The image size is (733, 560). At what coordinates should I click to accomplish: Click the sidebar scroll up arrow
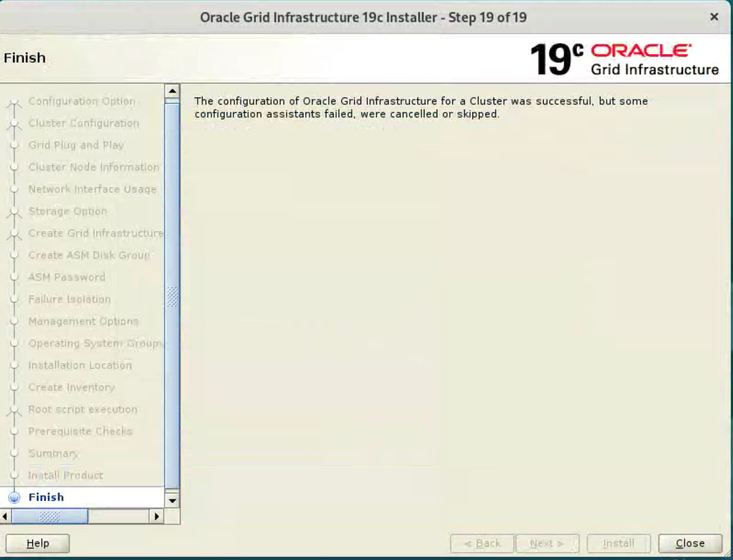(x=172, y=91)
